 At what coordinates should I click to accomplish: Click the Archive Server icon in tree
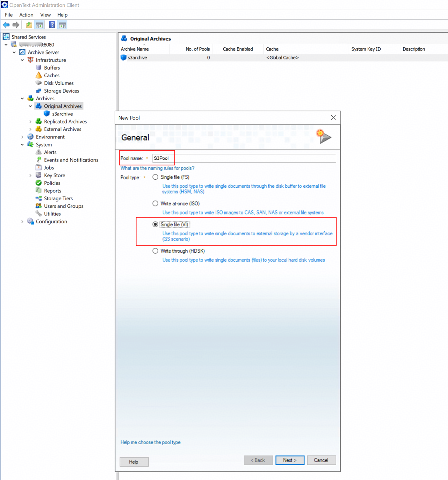tap(22, 52)
